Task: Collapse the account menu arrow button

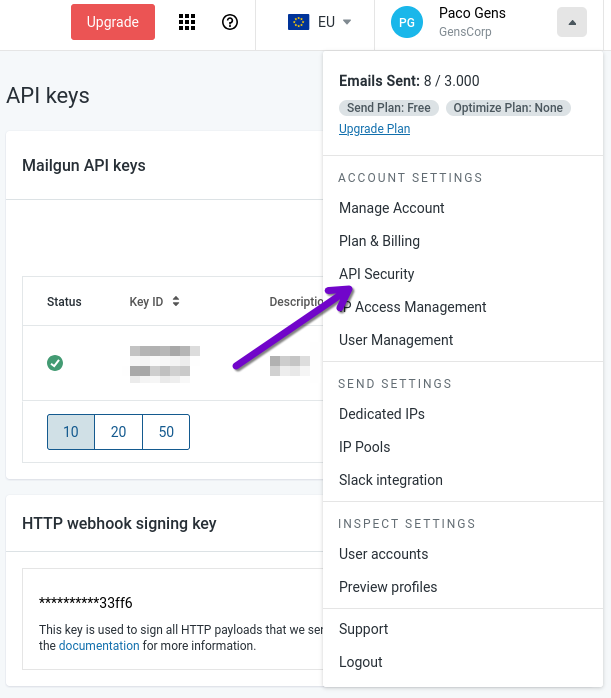Action: coord(572,22)
